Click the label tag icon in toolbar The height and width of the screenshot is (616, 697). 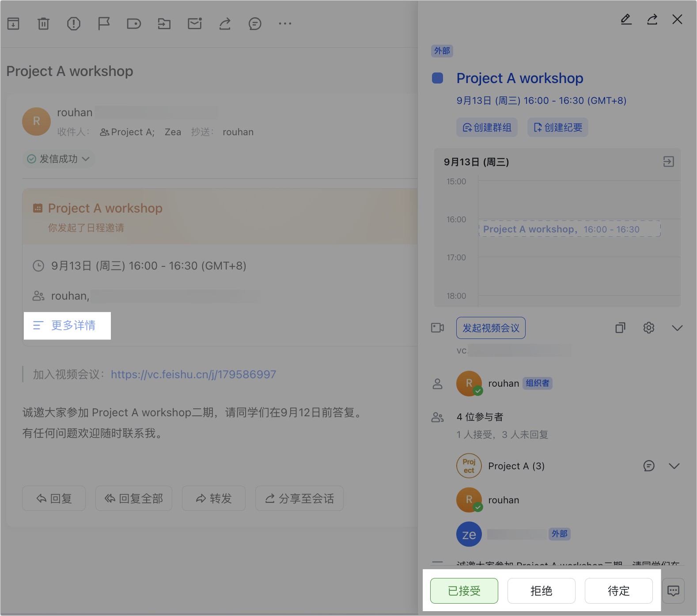(x=134, y=23)
